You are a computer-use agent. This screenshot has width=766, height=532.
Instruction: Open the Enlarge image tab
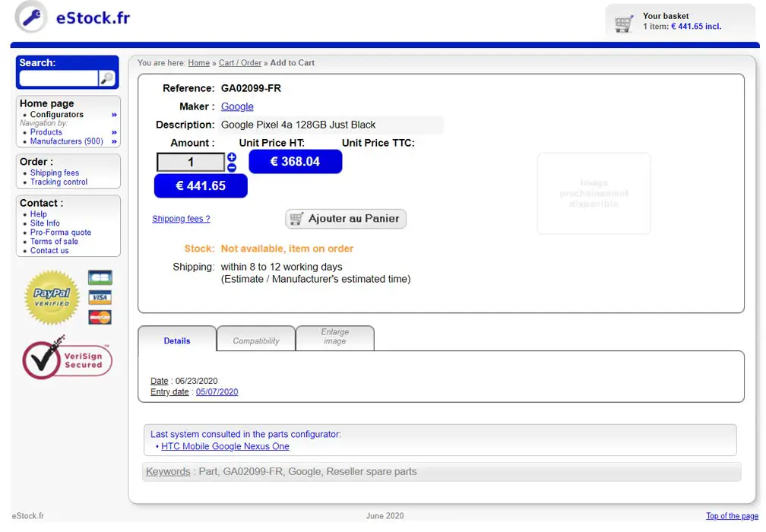tap(335, 337)
